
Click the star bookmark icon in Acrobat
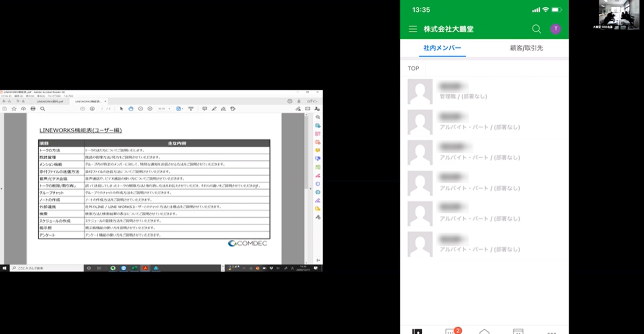tap(14, 109)
